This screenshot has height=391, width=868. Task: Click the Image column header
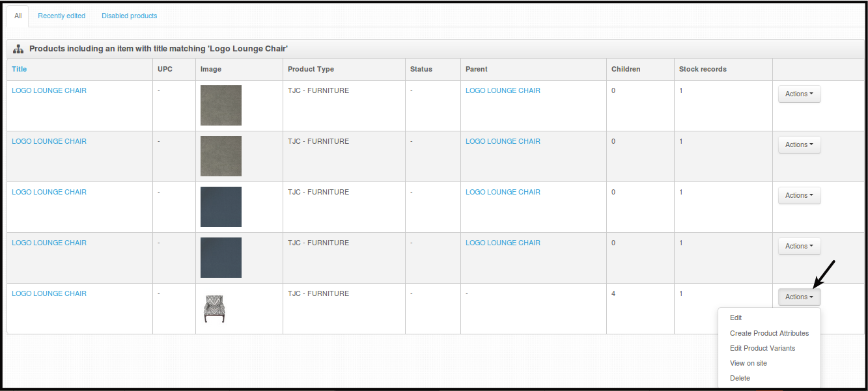[211, 69]
